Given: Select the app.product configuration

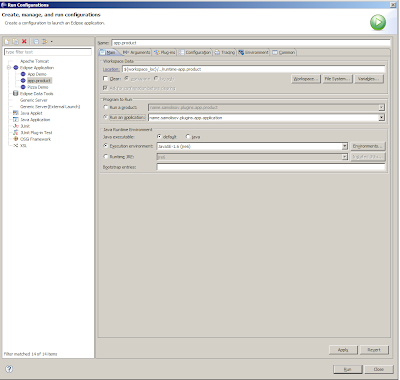Looking at the screenshot, I should pyautogui.click(x=39, y=81).
